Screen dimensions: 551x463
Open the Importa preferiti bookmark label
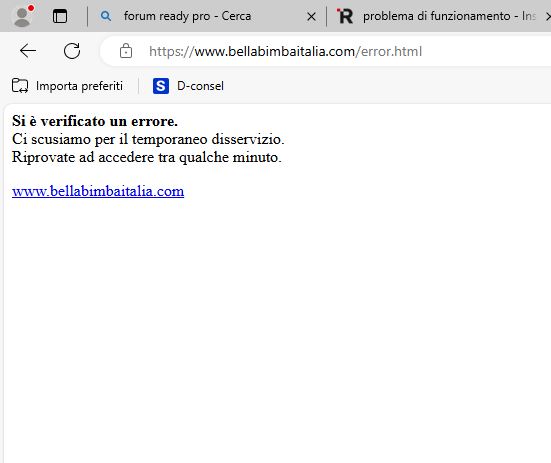[x=79, y=86]
